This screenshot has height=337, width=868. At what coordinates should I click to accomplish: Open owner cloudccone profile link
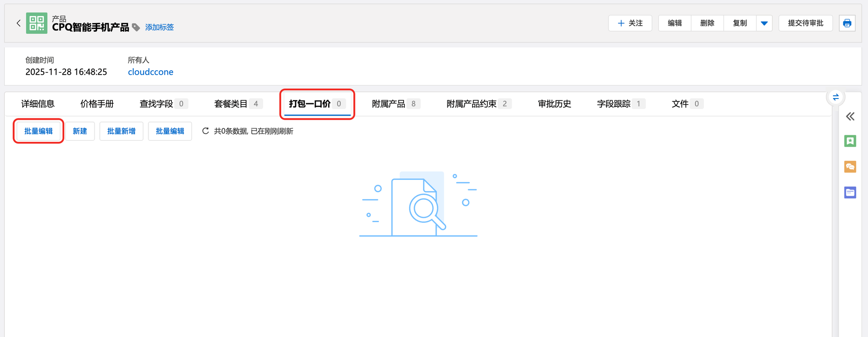(x=151, y=72)
